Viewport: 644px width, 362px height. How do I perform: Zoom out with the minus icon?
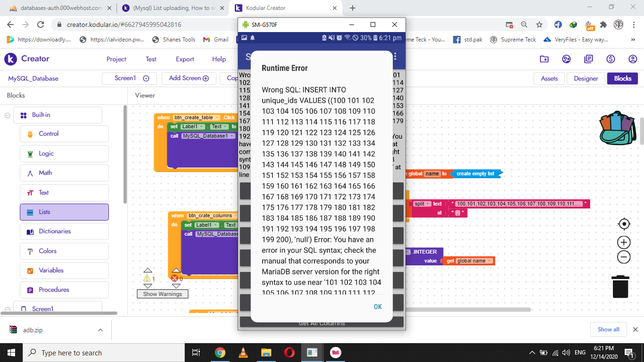(x=624, y=257)
